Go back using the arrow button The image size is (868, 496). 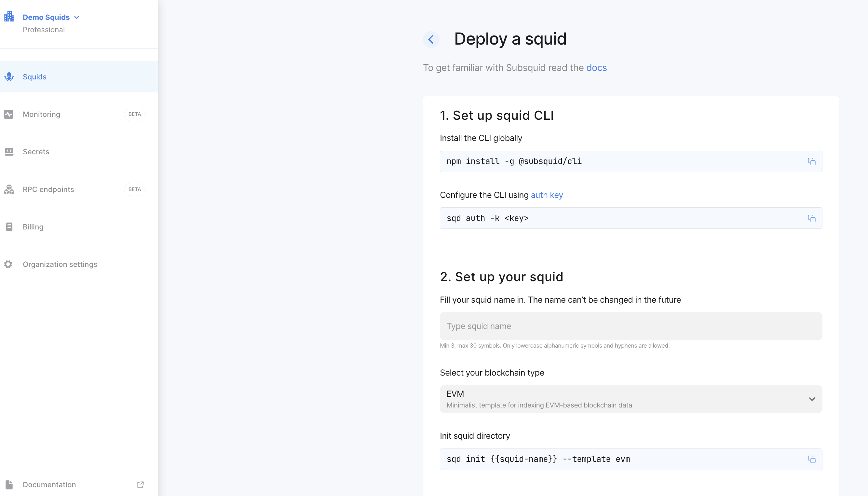pyautogui.click(x=431, y=39)
